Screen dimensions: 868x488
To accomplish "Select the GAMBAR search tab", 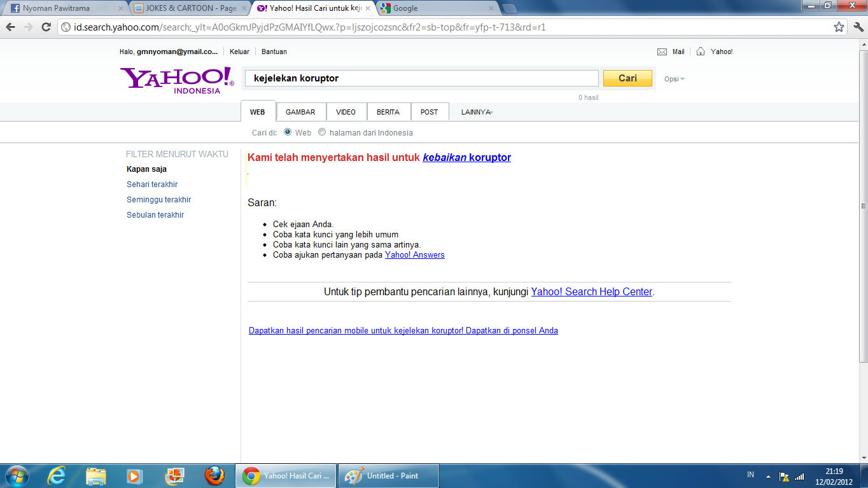I will tap(300, 112).
